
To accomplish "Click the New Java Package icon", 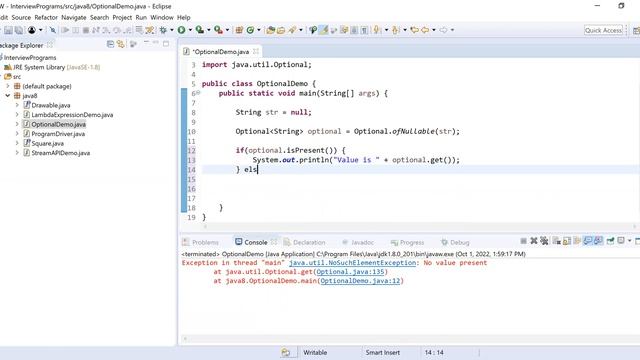I will [239, 30].
